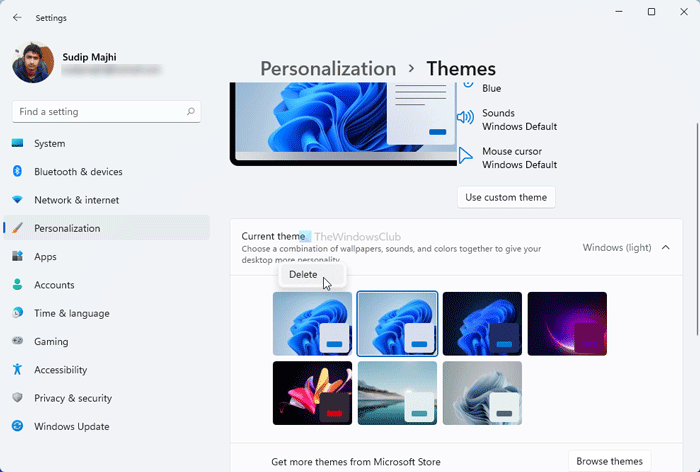Collapse the Current theme section chevron
This screenshot has height=472, width=700.
coord(666,247)
